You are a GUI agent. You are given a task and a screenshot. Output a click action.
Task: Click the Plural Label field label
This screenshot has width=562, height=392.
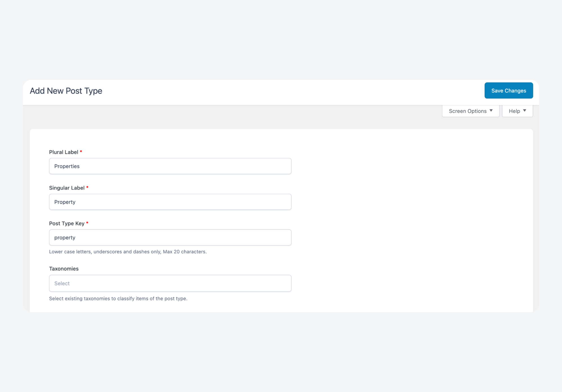tap(64, 152)
